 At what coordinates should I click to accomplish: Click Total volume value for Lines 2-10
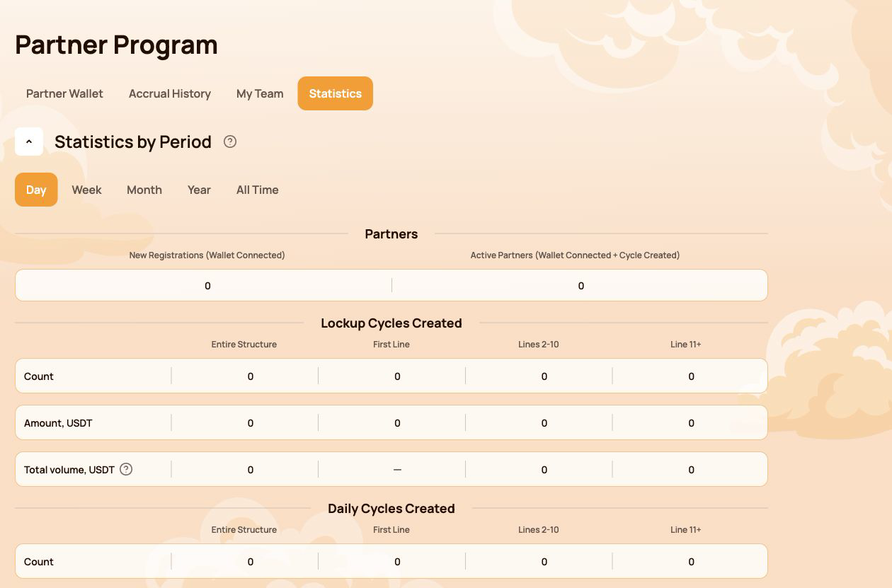click(544, 470)
